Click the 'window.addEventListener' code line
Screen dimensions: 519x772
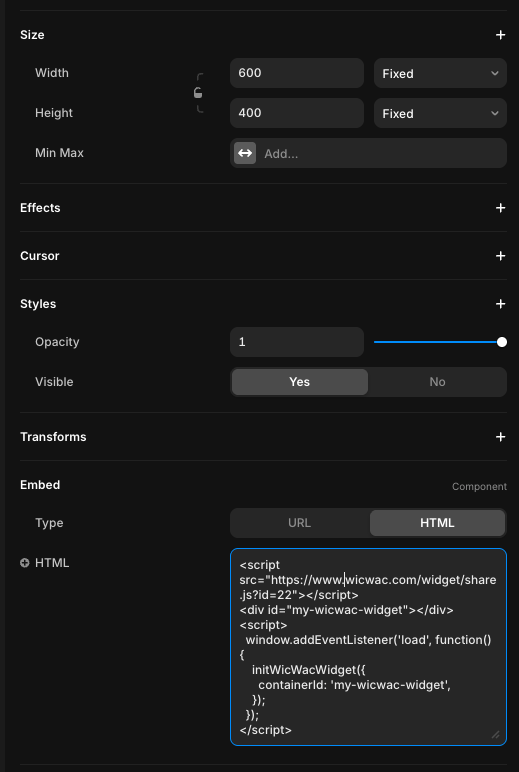coord(368,640)
